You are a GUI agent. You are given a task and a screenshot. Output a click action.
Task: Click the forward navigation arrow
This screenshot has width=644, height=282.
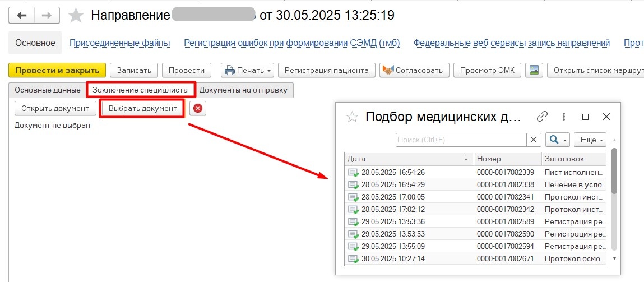[x=47, y=16]
